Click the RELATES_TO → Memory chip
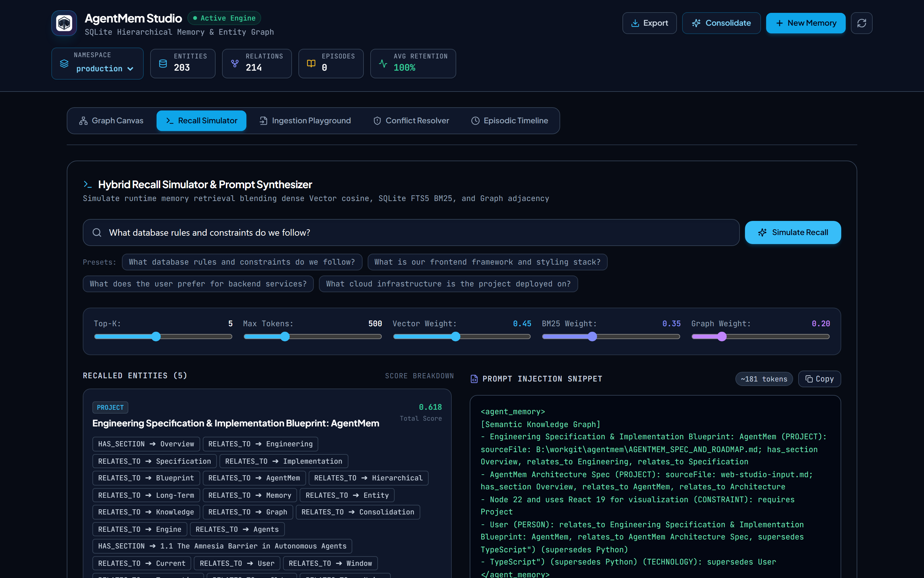924x578 pixels. 250,495
